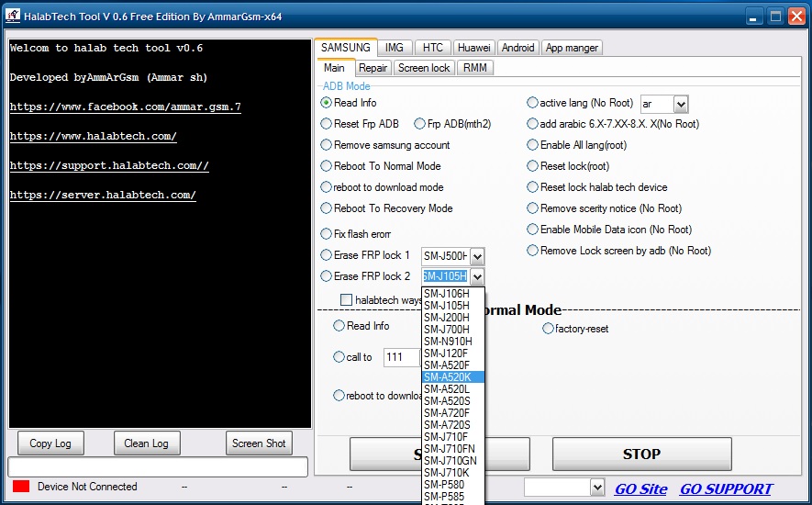The image size is (812, 505).
Task: Collapse the SM-J105H model dropdown arrow
Action: point(477,277)
